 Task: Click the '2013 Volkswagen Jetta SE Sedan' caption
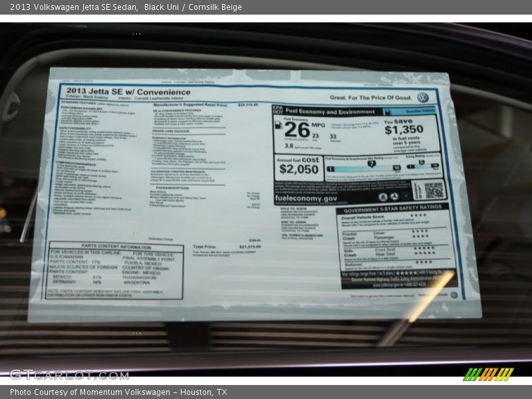coord(74,7)
